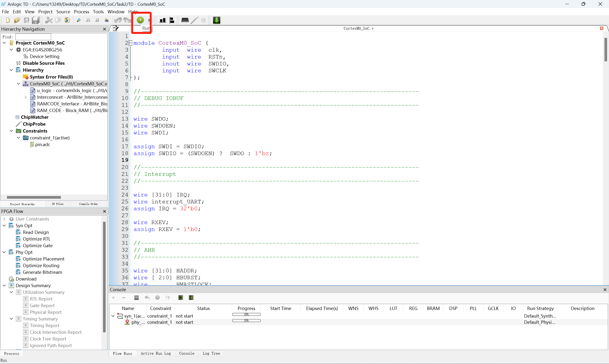
Task: Click the magnifier Find toolbar icon
Action: pyautogui.click(x=79, y=20)
